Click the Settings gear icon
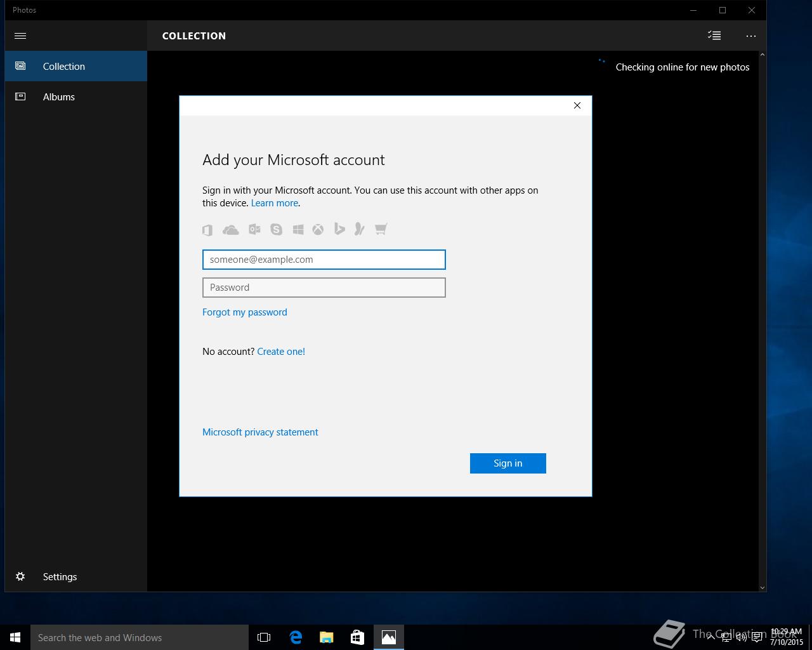The width and height of the screenshot is (812, 650). [20, 576]
